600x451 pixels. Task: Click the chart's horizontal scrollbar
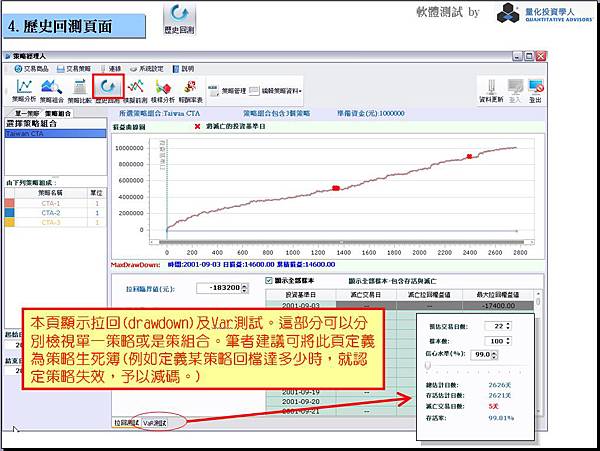pos(341,242)
